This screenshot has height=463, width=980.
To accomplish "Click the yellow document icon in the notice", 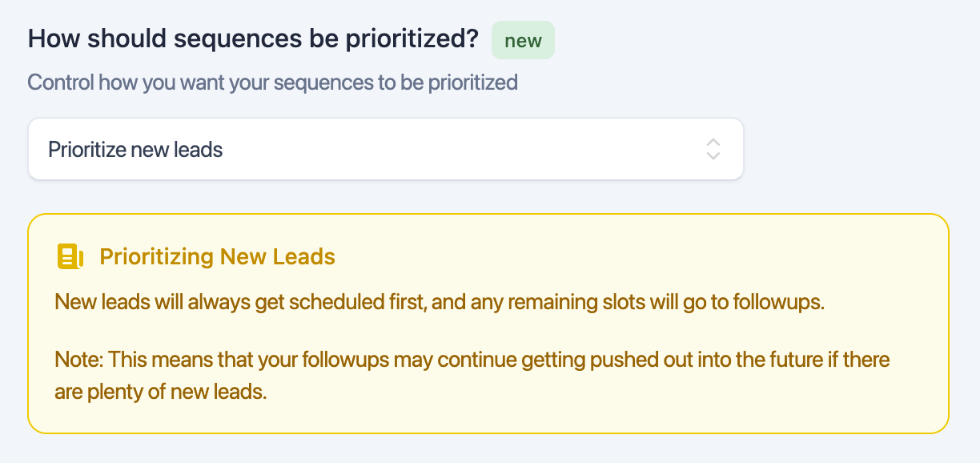I will 70,256.
